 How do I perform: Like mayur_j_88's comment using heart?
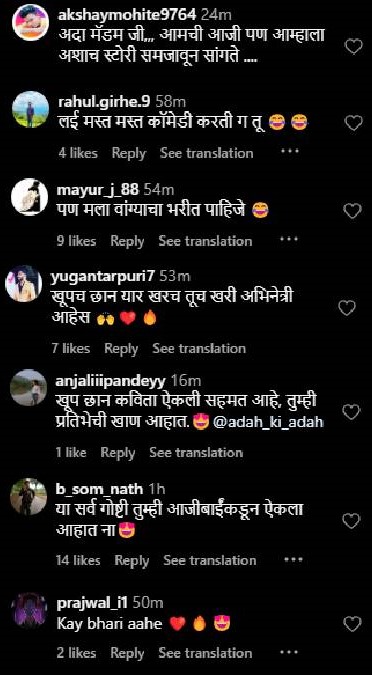point(352,211)
